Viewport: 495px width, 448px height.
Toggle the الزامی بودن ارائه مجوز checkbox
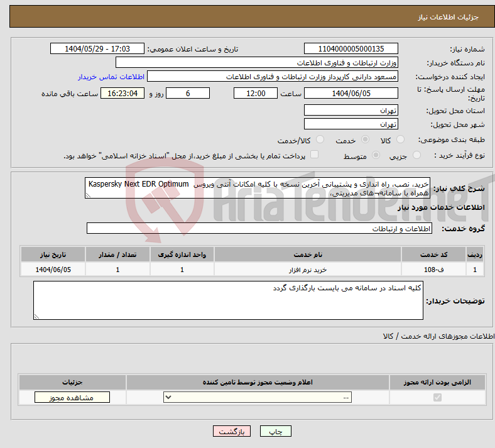coord(437,397)
